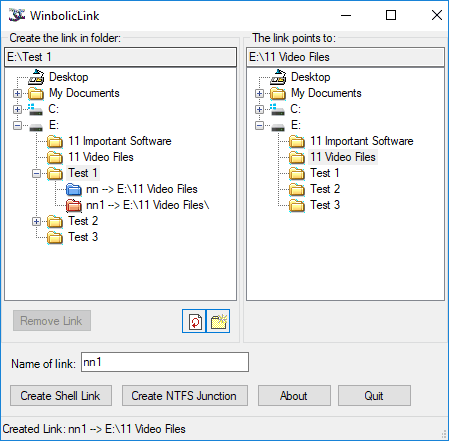
Task: Click the E: drive icon in the left tree
Action: click(36, 126)
